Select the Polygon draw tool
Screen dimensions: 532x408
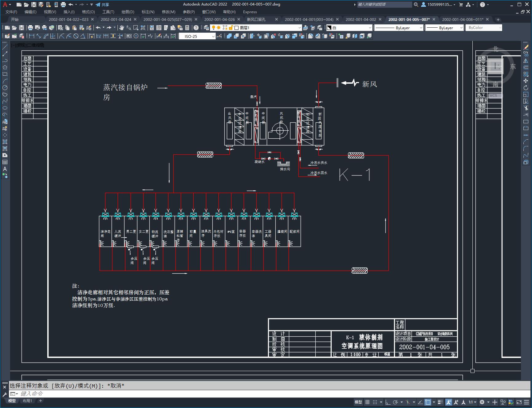coord(5,67)
